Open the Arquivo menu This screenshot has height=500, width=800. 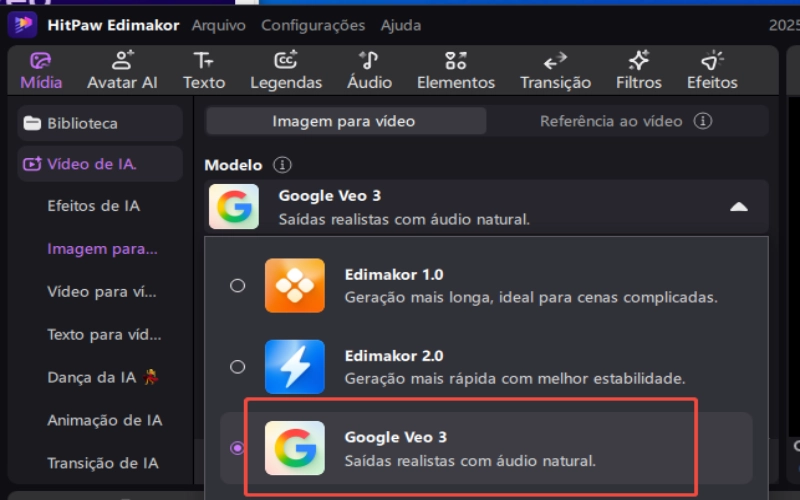[x=218, y=25]
